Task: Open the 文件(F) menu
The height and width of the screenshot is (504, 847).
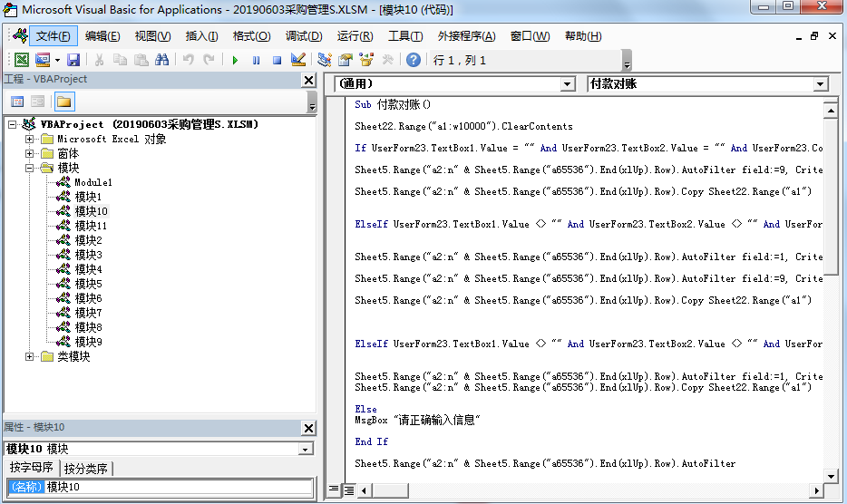Action: pos(53,36)
